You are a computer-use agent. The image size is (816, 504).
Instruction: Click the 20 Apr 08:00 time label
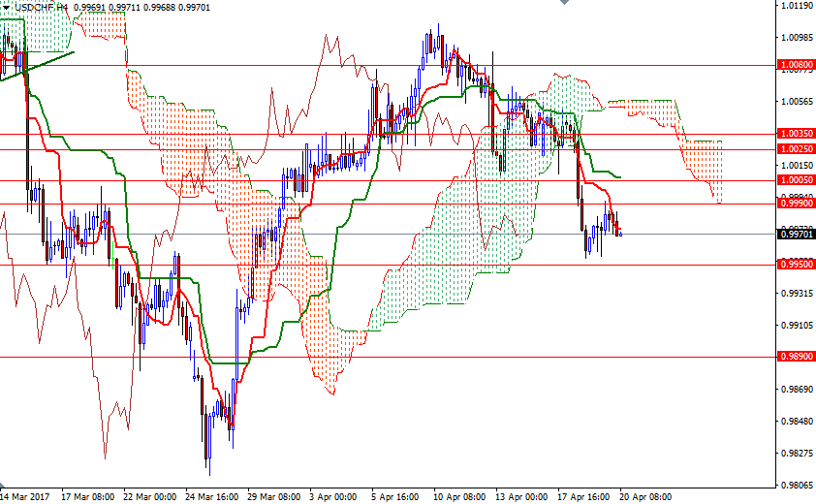pyautogui.click(x=645, y=496)
